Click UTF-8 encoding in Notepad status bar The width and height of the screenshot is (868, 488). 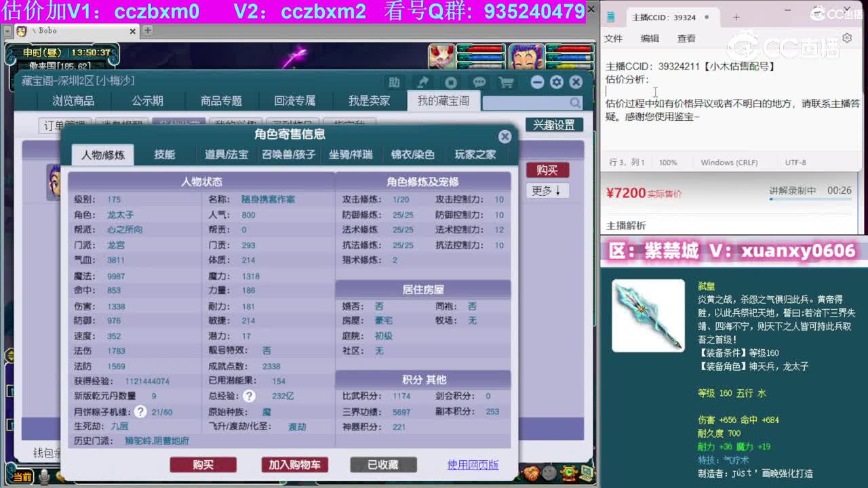point(795,163)
